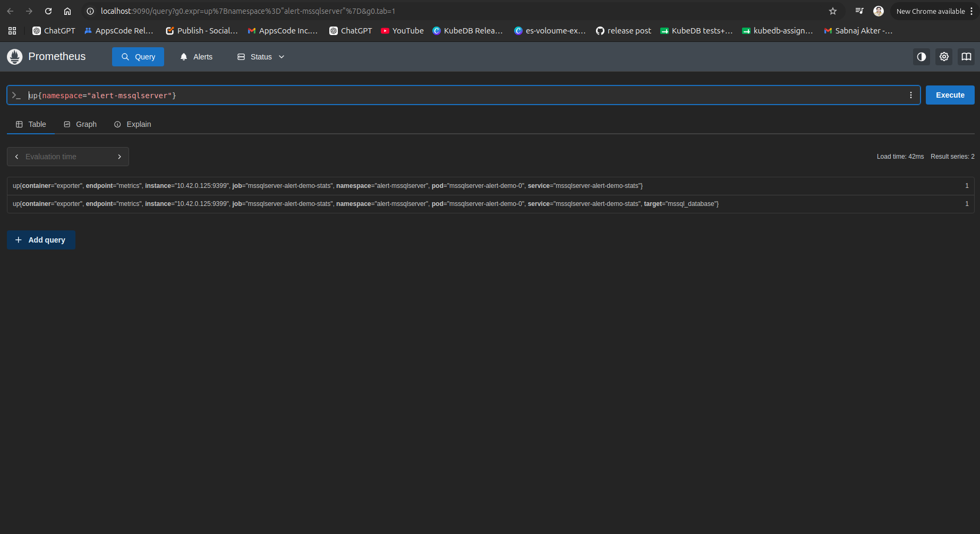Open the settings gear in Prometheus header

tap(944, 57)
